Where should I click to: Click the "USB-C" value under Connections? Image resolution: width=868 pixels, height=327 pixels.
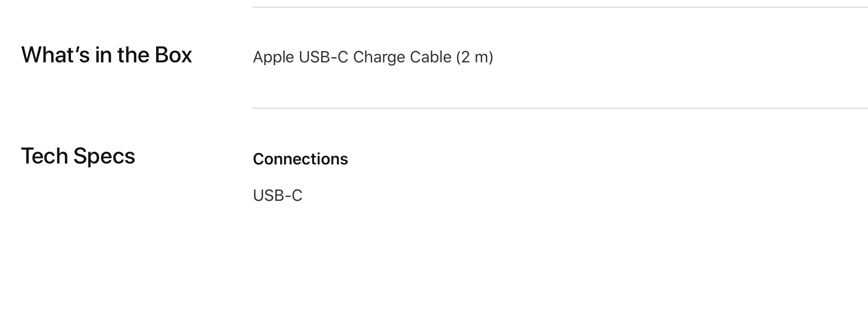click(x=278, y=195)
